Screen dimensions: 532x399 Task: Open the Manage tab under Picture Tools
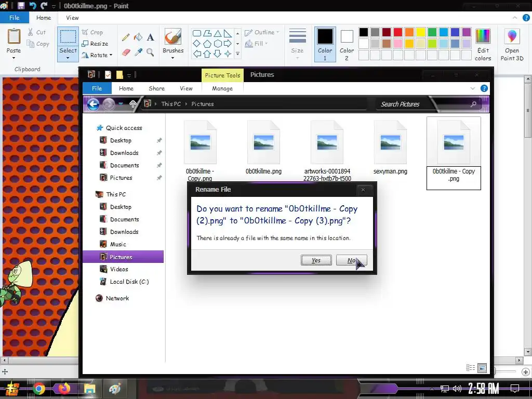pyautogui.click(x=222, y=88)
